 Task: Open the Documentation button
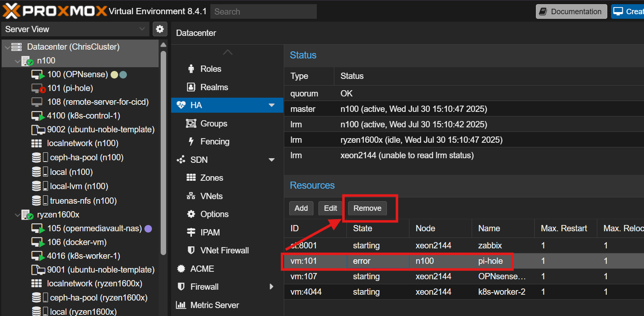(571, 12)
